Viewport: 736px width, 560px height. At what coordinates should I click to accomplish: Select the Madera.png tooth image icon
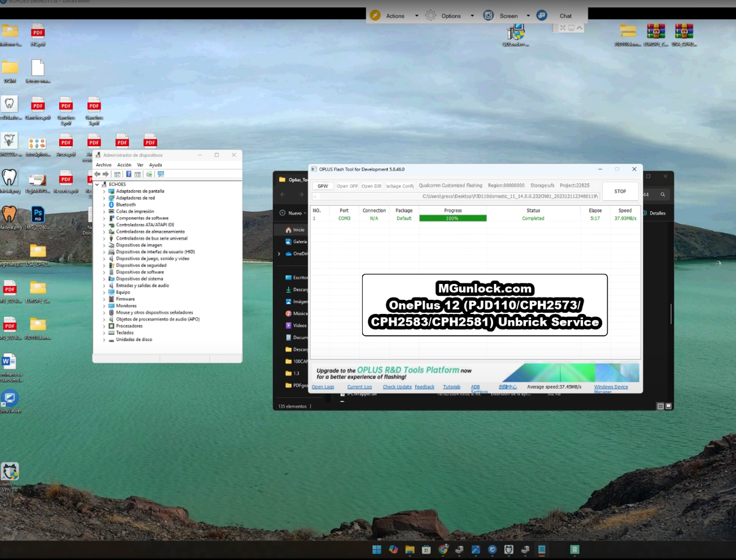(10, 218)
